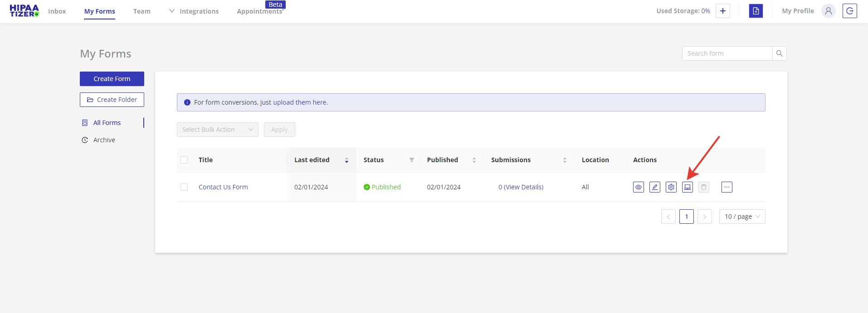Expand the Integrations menu
868x313 pixels.
[194, 11]
